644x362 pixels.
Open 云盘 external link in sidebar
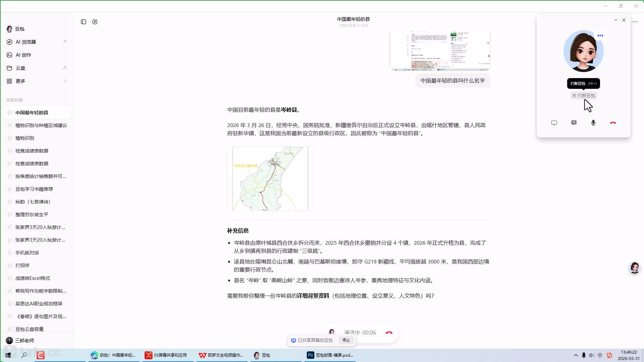tap(64, 68)
